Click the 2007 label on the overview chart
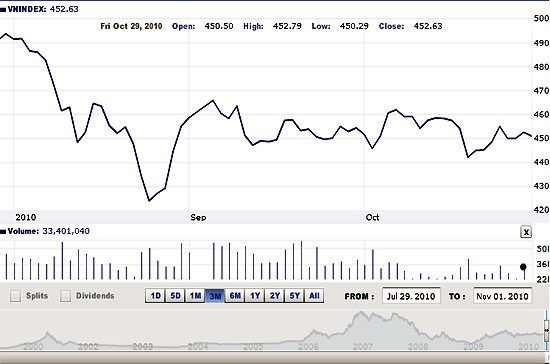Image resolution: width=550 pixels, height=364 pixels. tap(363, 347)
